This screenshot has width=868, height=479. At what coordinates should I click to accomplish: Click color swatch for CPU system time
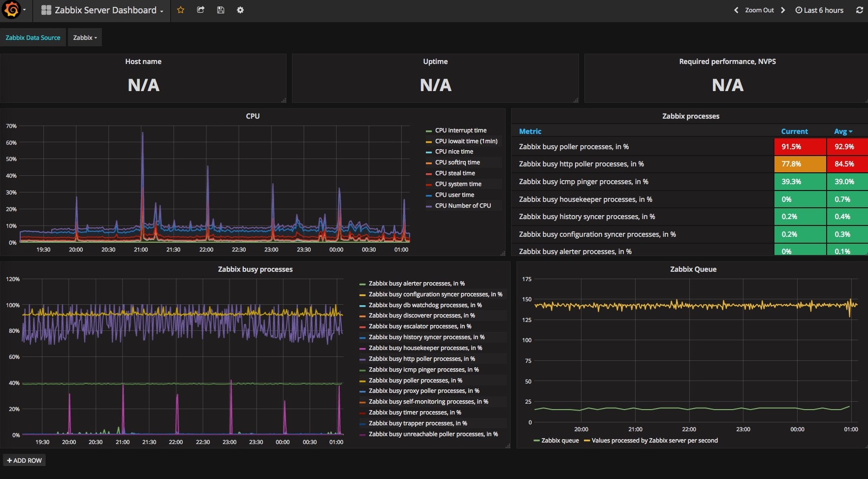[x=429, y=185]
